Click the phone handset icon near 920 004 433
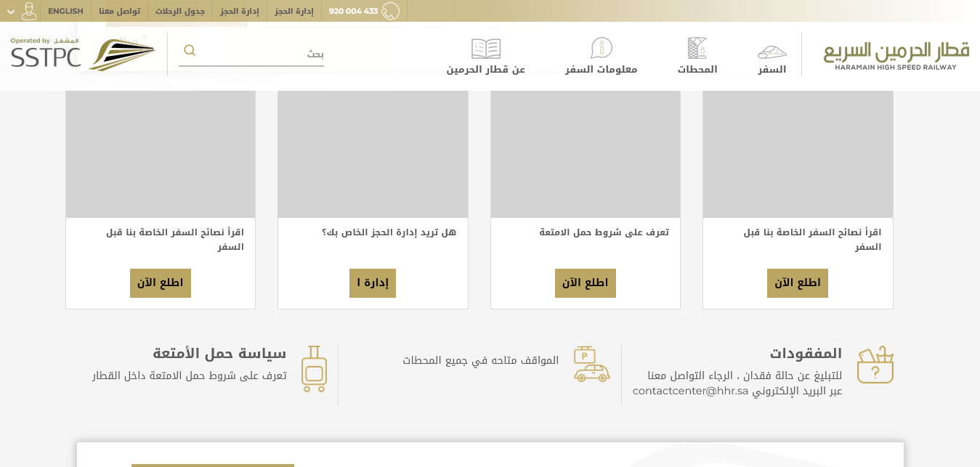Screen dimensions: 980x467 [x=391, y=11]
